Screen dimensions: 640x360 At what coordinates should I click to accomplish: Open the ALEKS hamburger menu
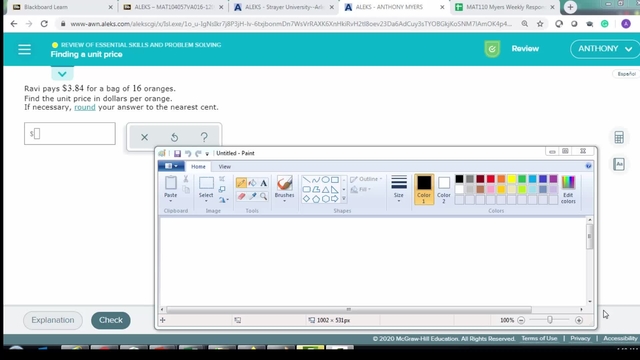pos(24,49)
